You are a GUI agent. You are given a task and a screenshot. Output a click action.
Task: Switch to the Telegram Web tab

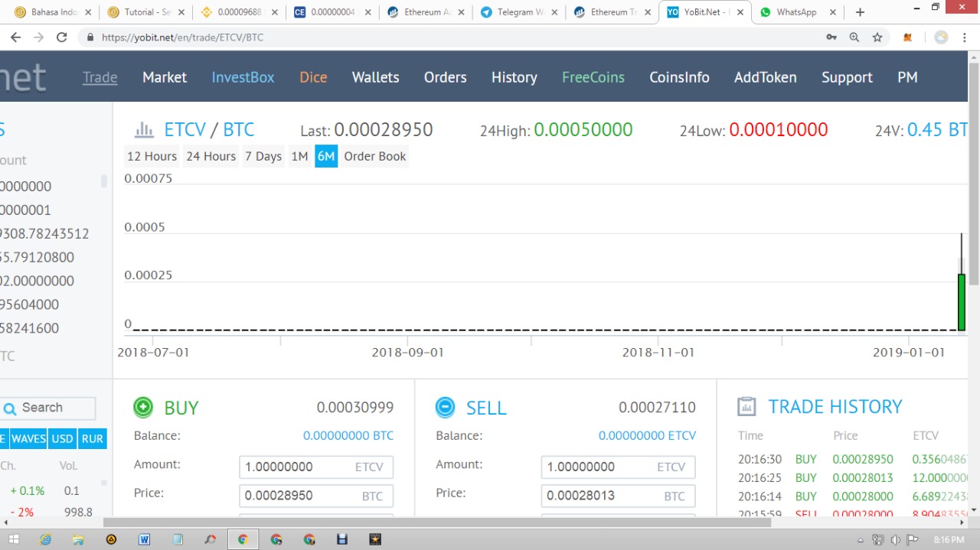pyautogui.click(x=520, y=12)
